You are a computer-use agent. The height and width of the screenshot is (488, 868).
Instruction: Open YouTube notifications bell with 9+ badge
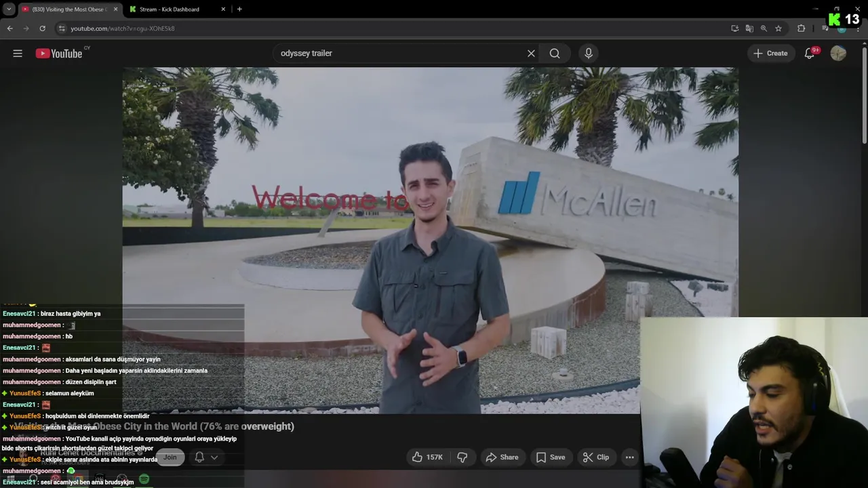pyautogui.click(x=810, y=54)
